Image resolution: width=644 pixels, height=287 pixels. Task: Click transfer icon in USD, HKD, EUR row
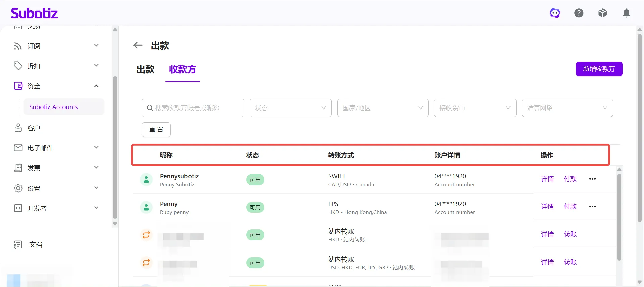pos(146,263)
